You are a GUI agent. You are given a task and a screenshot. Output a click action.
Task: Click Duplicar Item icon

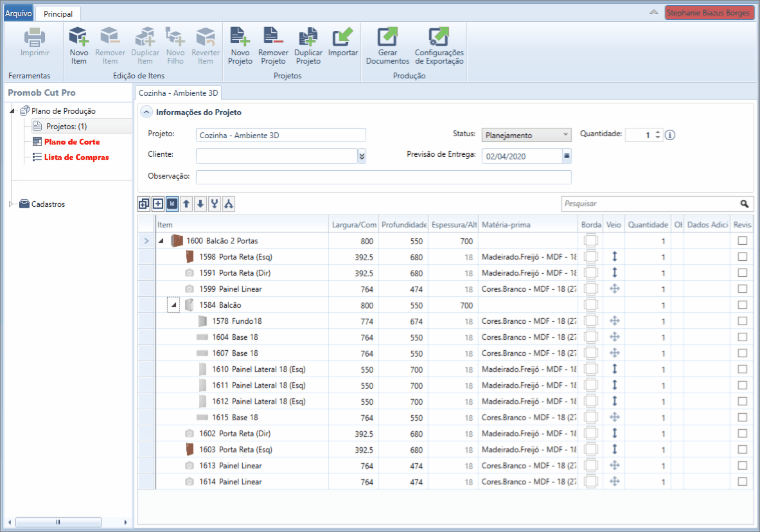[145, 37]
